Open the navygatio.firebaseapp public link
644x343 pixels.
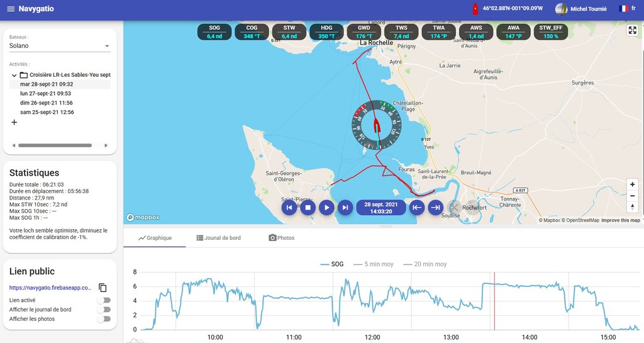(x=50, y=288)
